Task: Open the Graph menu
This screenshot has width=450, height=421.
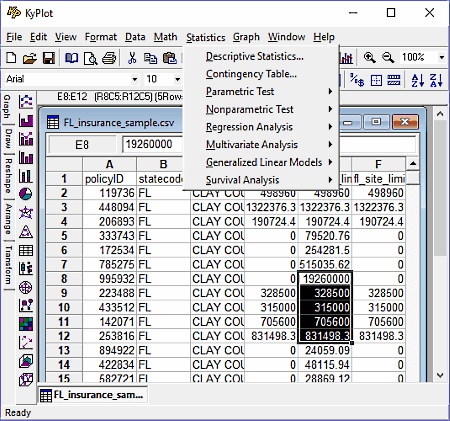Action: pos(246,37)
